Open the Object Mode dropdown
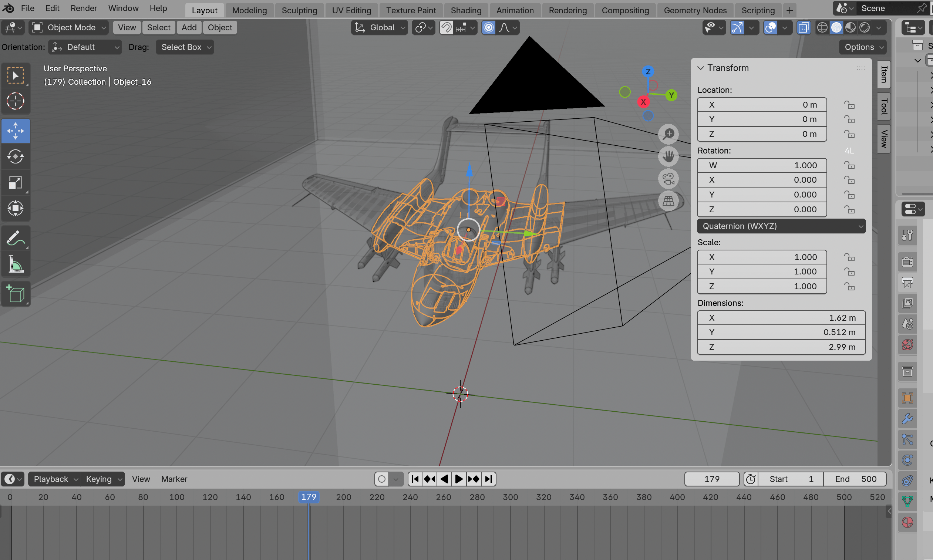Screen dimensions: 933x560 click(x=69, y=27)
